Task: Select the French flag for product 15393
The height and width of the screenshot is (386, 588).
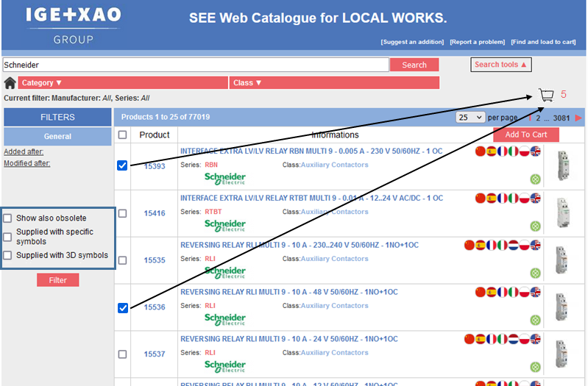Action: [503, 151]
